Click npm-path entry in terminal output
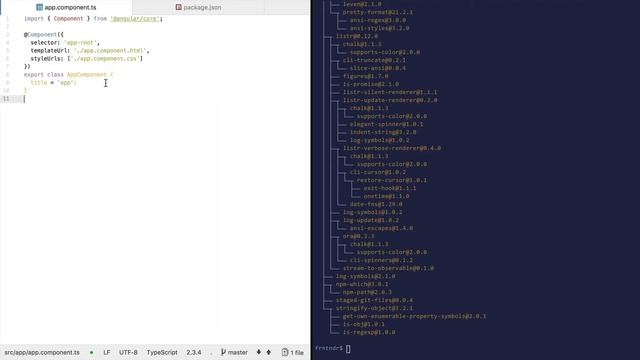640x360 pixels. (367, 292)
